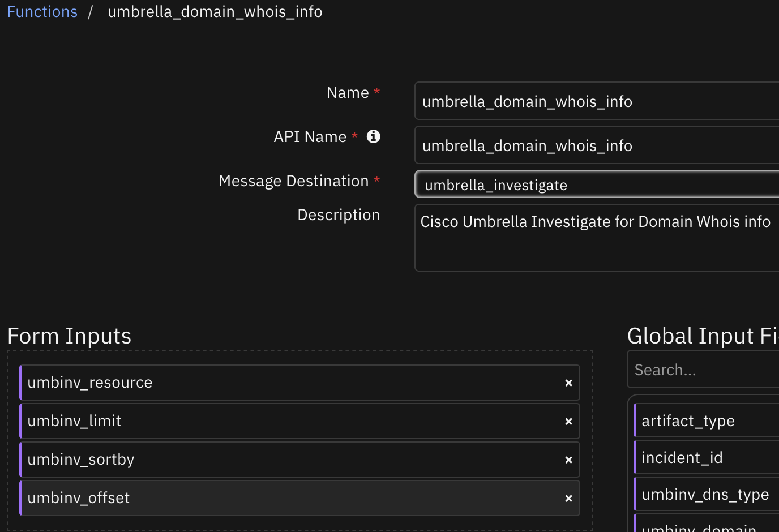
Task: Select the umbinv_resource input row
Action: (299, 383)
